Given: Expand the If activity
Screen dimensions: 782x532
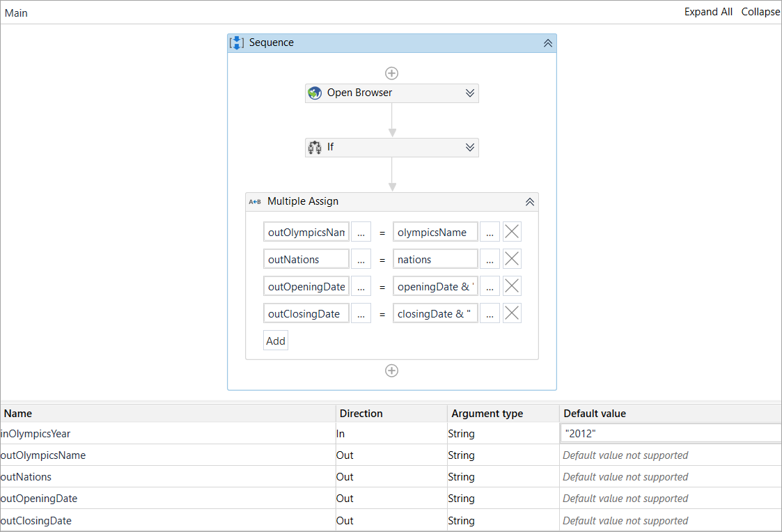Looking at the screenshot, I should pyautogui.click(x=470, y=148).
